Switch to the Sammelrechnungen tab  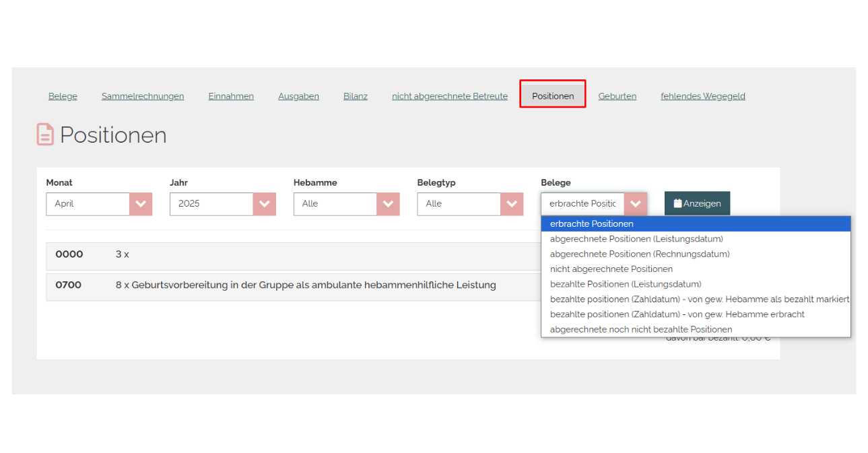(143, 96)
